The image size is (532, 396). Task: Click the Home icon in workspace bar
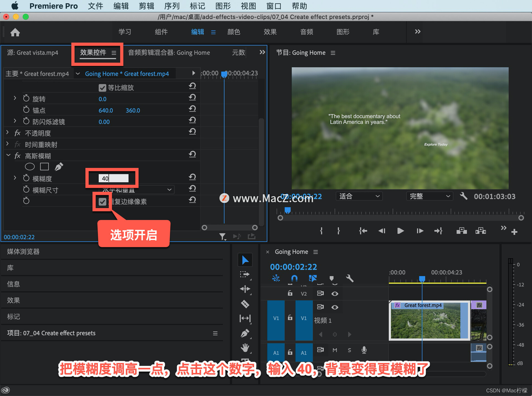pos(15,32)
